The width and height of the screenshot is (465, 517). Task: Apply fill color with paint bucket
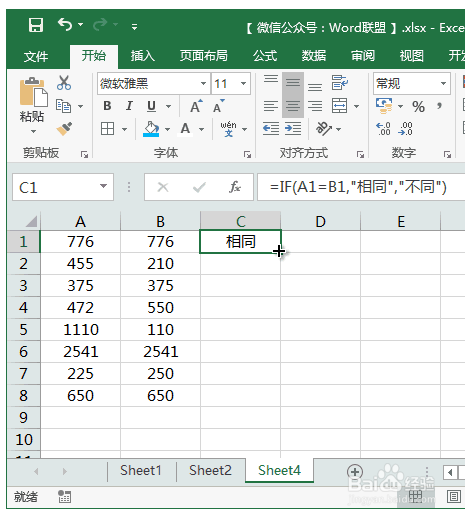(x=151, y=129)
